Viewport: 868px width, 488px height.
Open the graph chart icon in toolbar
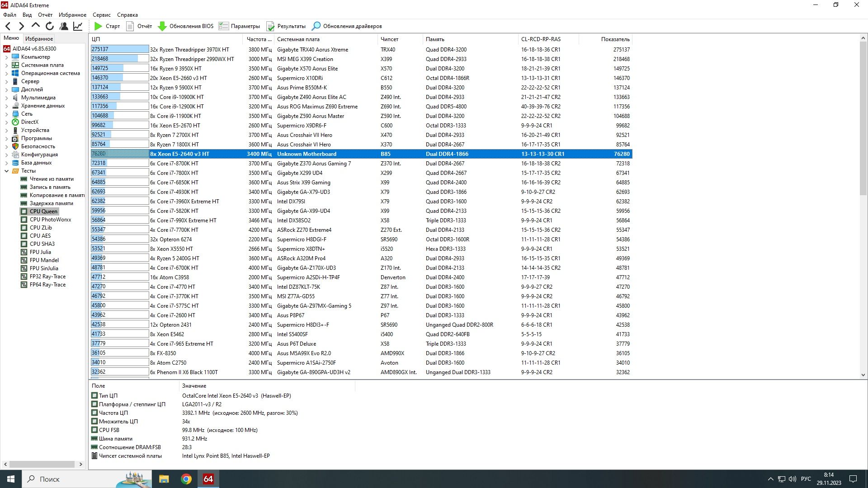pos(78,26)
